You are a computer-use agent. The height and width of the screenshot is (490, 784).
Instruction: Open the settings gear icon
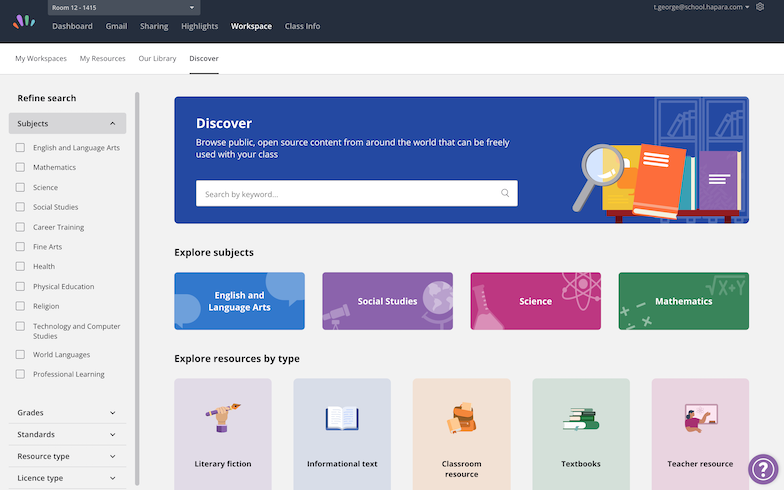point(760,7)
